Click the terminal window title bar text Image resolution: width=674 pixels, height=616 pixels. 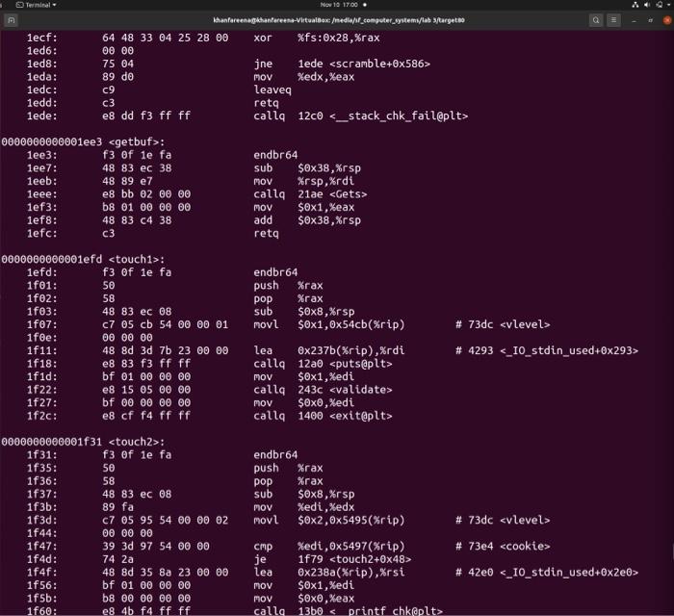[339, 20]
